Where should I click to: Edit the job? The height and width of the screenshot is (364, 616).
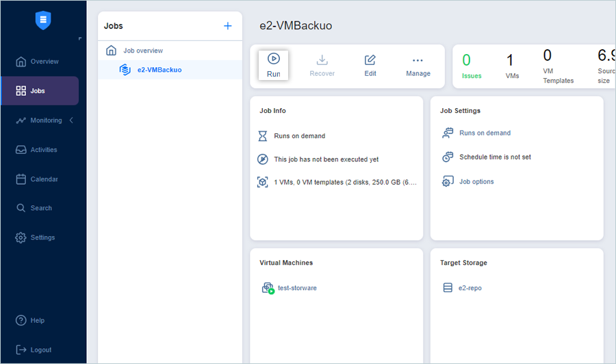tap(370, 66)
